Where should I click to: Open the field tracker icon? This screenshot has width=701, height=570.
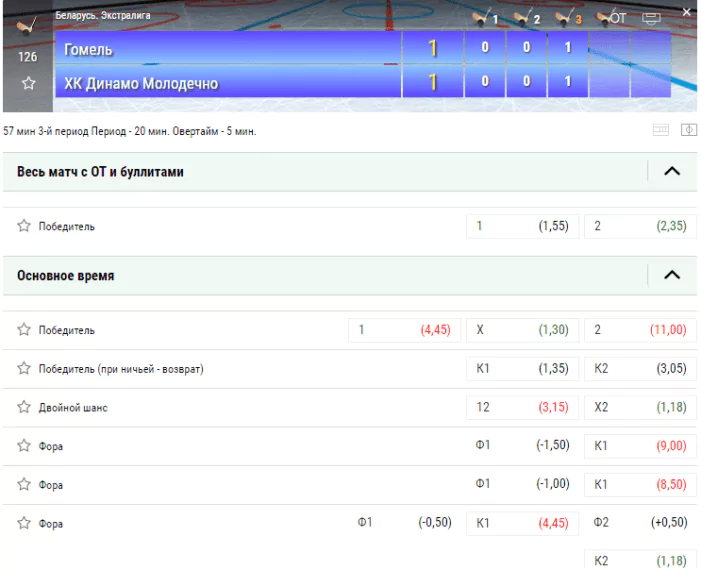pyautogui.click(x=689, y=130)
